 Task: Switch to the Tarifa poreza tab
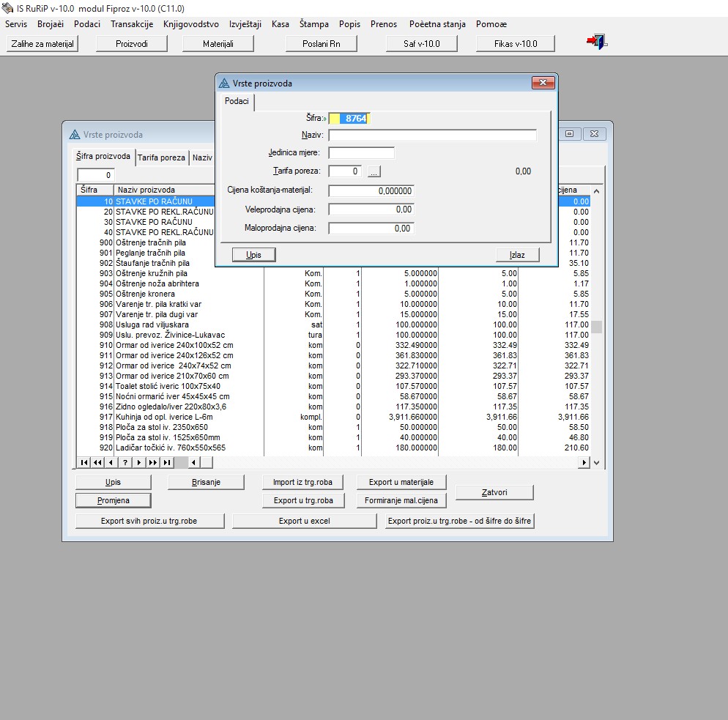click(x=161, y=157)
